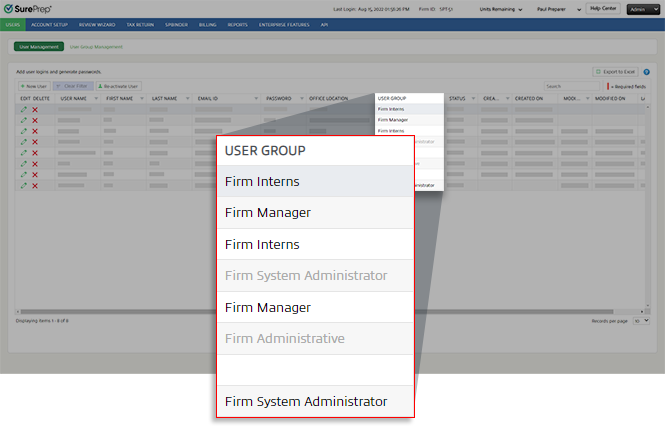
Task: Open the PASSWORD column filter arrow
Action: point(302,98)
